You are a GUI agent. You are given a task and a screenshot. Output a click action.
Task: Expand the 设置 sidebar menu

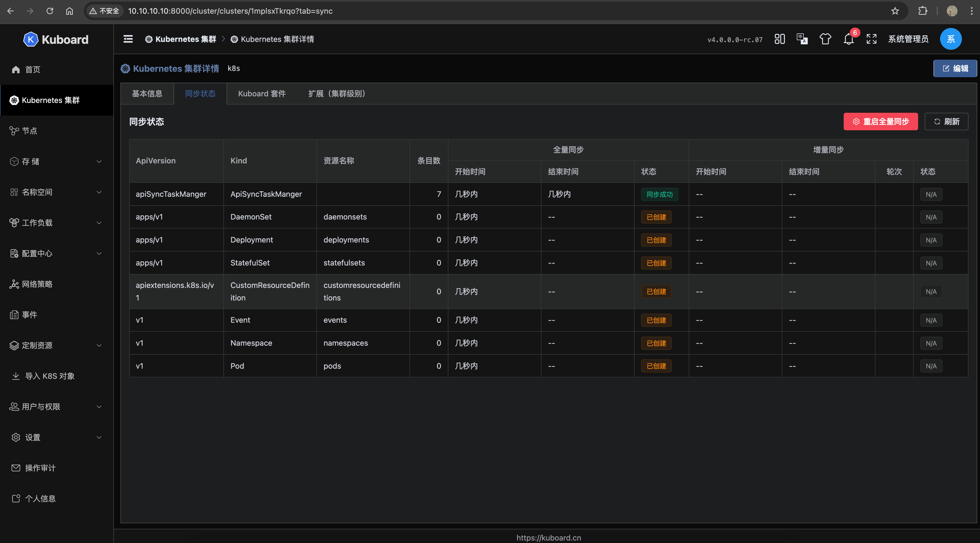pos(57,438)
